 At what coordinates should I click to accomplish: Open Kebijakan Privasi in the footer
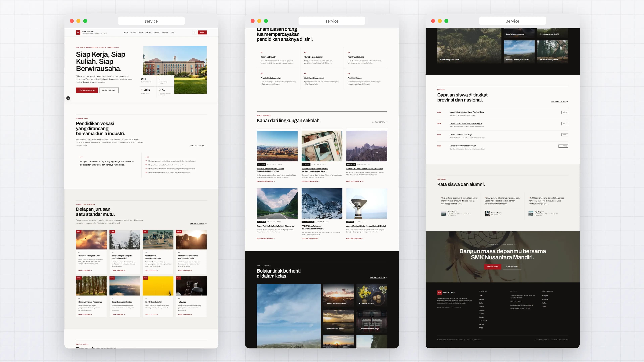click(542, 340)
